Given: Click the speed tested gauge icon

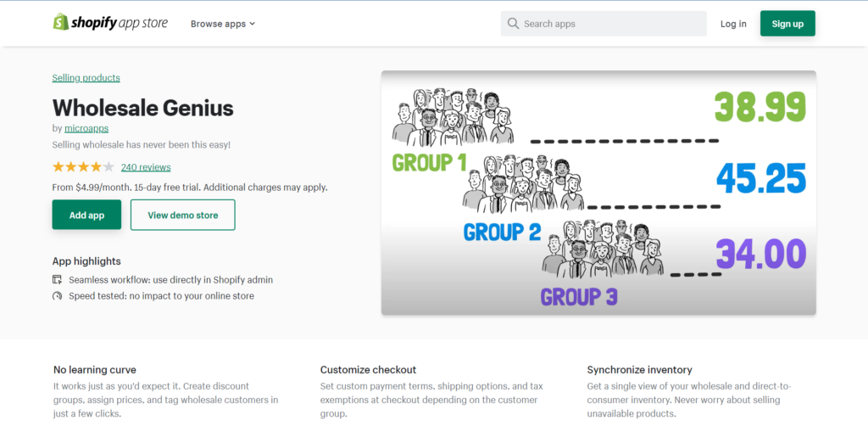Looking at the screenshot, I should (57, 296).
